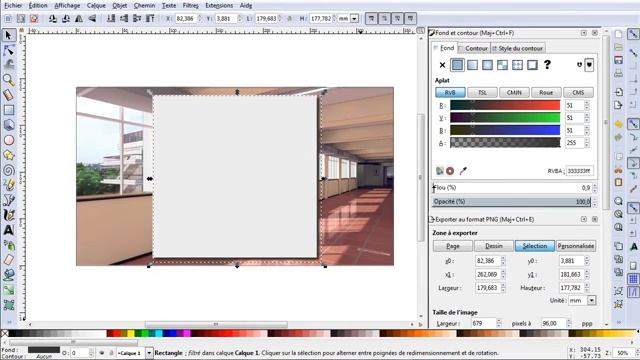Switch to the Style du contour tab
Image resolution: width=640 pixels, height=360 pixels.
click(x=518, y=48)
